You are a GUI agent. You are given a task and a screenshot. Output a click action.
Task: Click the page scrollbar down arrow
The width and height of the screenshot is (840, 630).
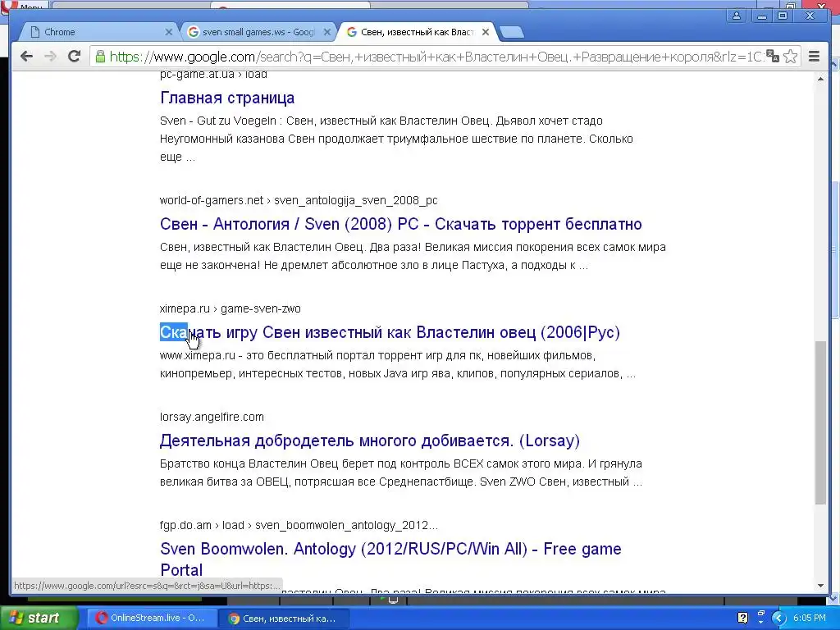820,586
